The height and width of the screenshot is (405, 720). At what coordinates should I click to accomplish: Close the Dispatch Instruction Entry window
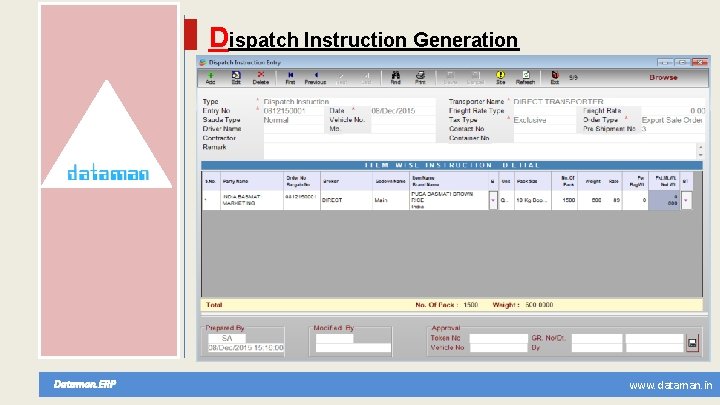[x=700, y=62]
